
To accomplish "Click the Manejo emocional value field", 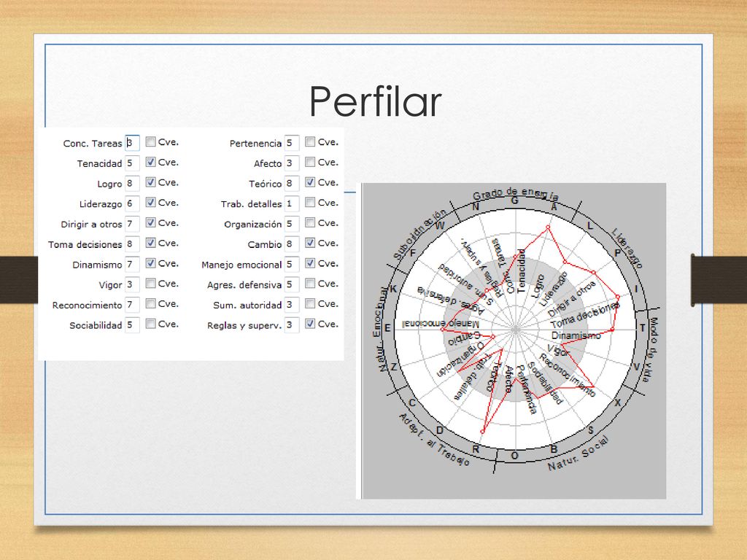I will click(292, 264).
